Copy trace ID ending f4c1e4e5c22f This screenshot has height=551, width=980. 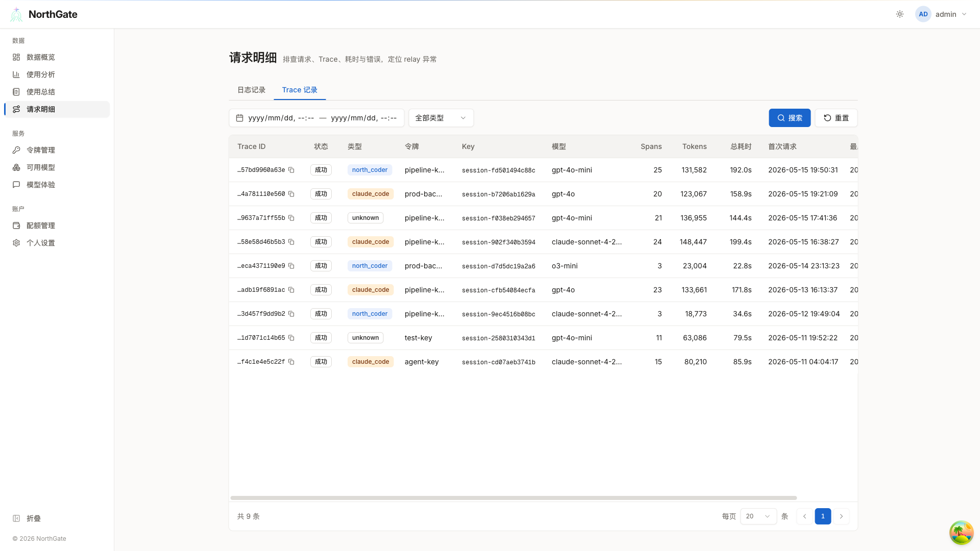[291, 362]
